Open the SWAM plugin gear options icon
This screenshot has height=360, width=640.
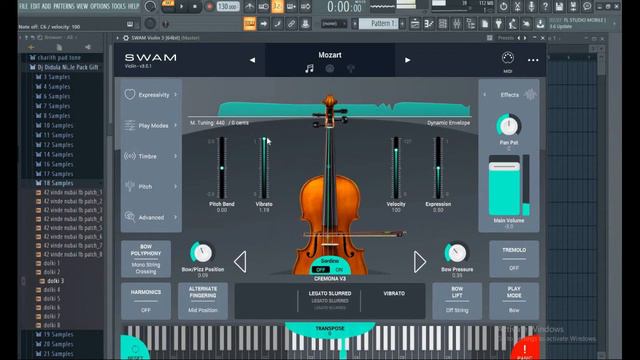pyautogui.click(x=126, y=38)
